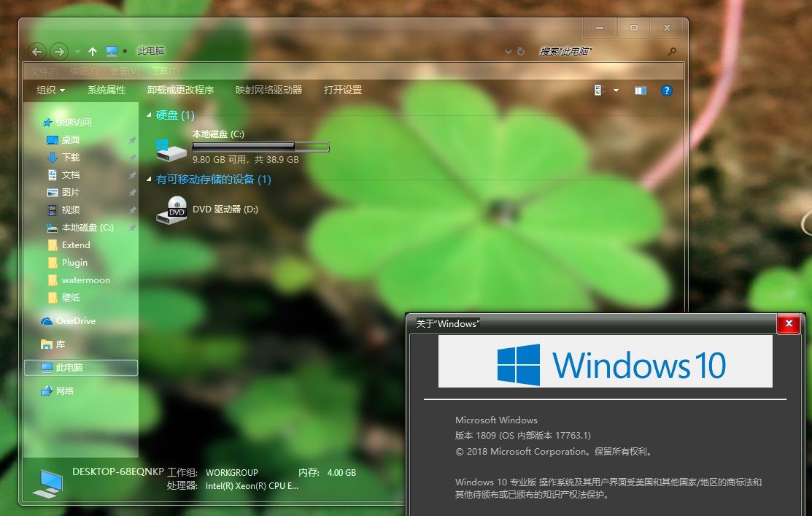Collapse the 硬盘 (1) group
Viewport: 812px width, 516px height.
(149, 115)
